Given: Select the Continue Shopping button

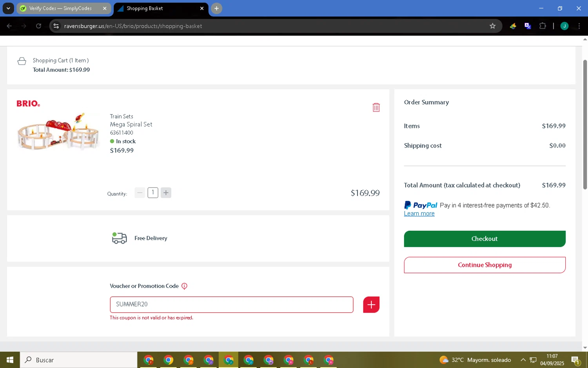Looking at the screenshot, I should 485,265.
